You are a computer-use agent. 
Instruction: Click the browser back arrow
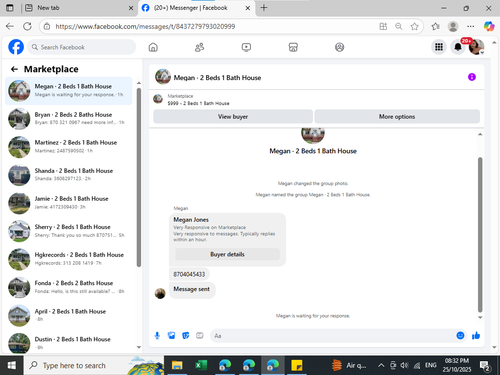click(x=10, y=26)
